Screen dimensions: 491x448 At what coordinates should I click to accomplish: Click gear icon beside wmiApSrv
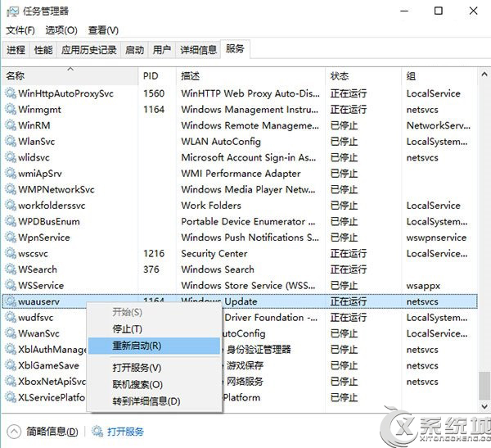point(11,173)
